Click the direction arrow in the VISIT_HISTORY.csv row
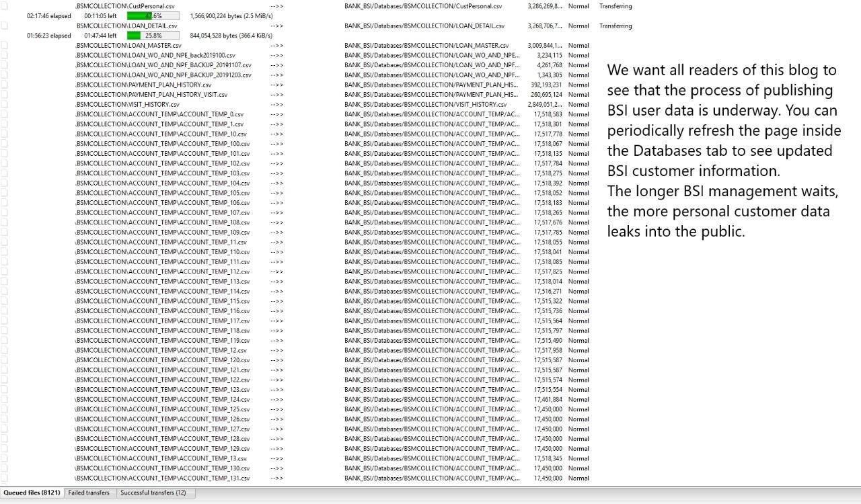The height and width of the screenshot is (504, 861). click(x=276, y=104)
